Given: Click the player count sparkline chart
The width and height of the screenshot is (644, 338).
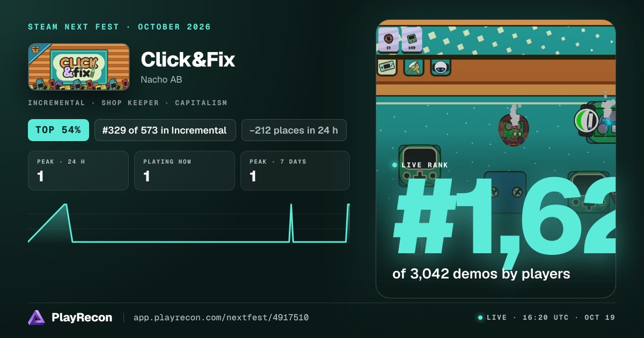Looking at the screenshot, I should click(x=189, y=223).
